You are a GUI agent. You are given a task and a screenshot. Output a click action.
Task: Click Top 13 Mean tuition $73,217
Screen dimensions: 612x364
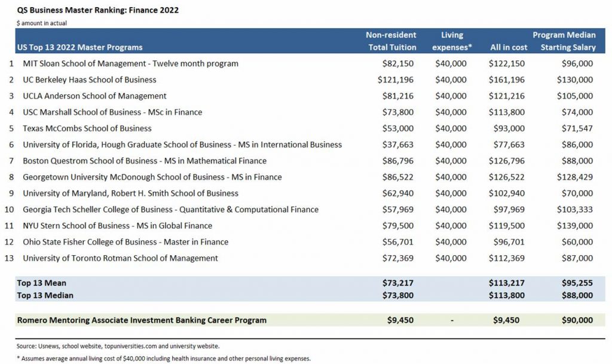397,283
